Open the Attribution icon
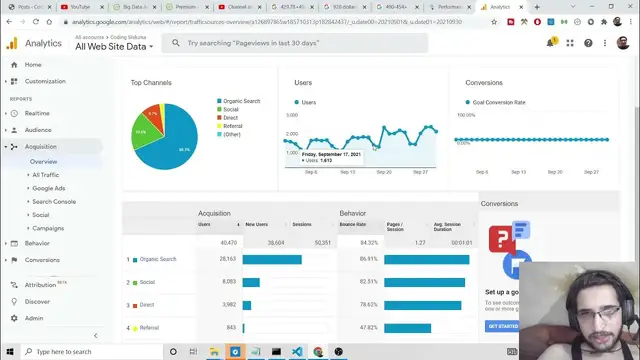This screenshot has height=360, width=640. [x=14, y=285]
